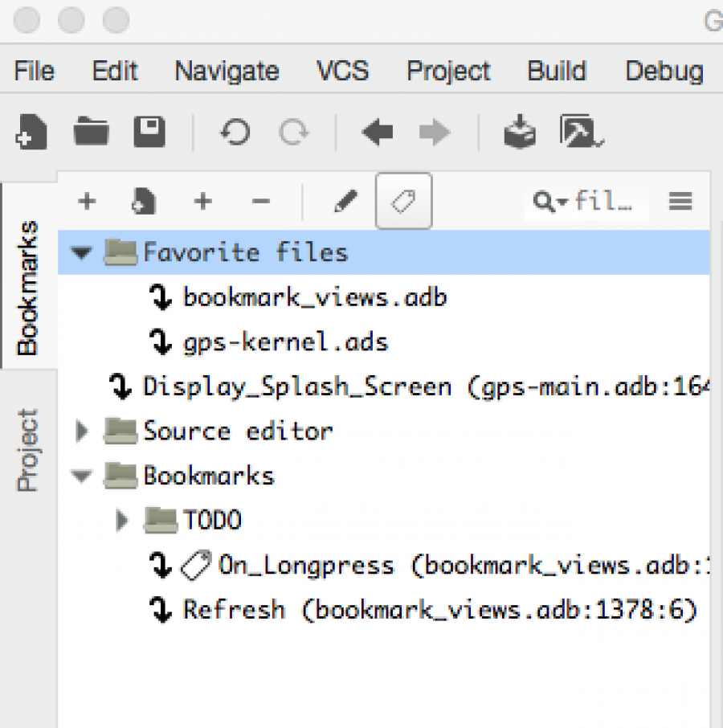Image resolution: width=723 pixels, height=728 pixels.
Task: Expand the Source editor group
Action: 82,431
